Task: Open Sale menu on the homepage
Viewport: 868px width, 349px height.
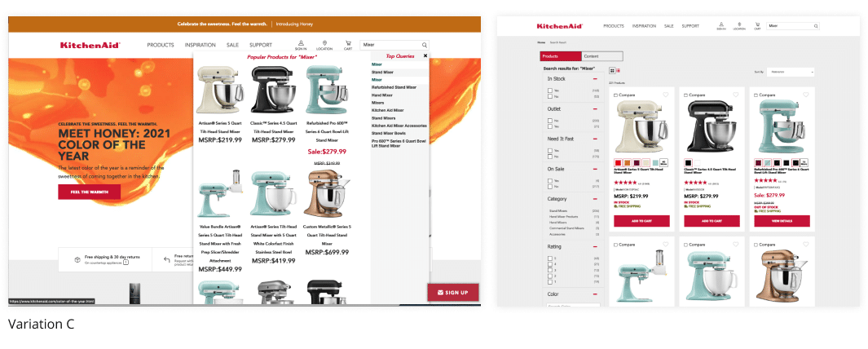Action: 232,45
